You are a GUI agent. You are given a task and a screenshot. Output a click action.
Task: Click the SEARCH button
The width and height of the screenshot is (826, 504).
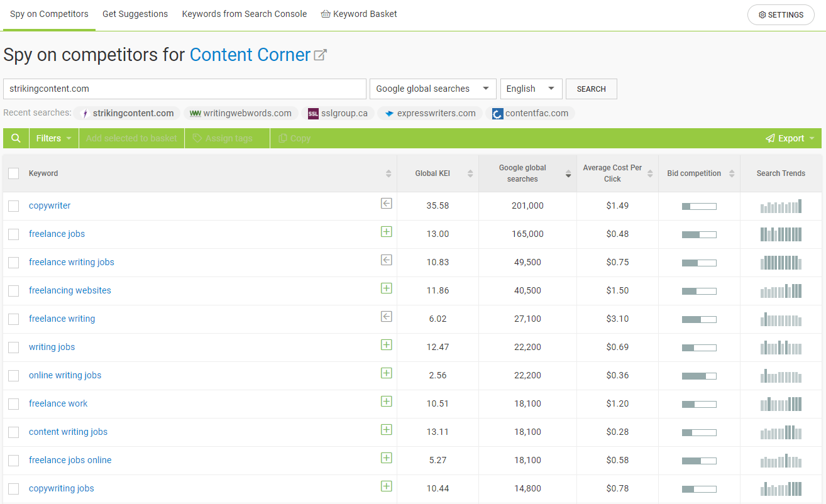pos(591,89)
